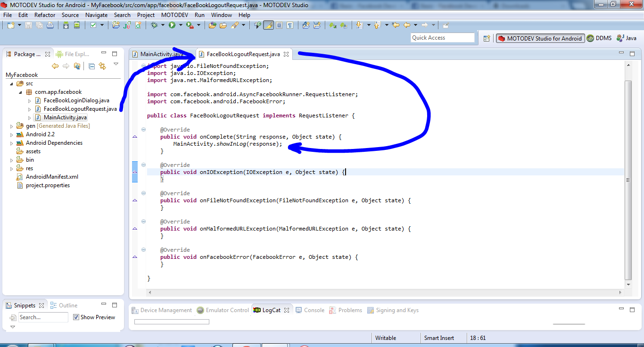
Task: Open the Search dropdown arrow
Action: tap(243, 25)
